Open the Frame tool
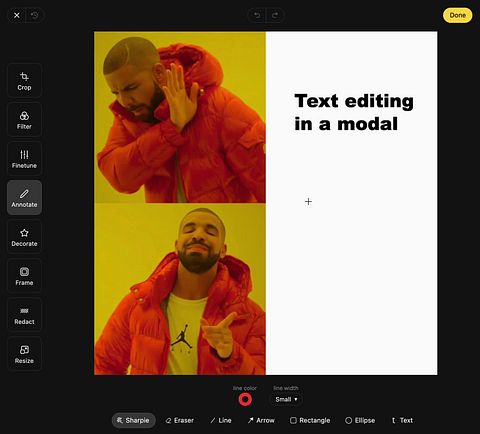The height and width of the screenshot is (434, 480). click(24, 276)
